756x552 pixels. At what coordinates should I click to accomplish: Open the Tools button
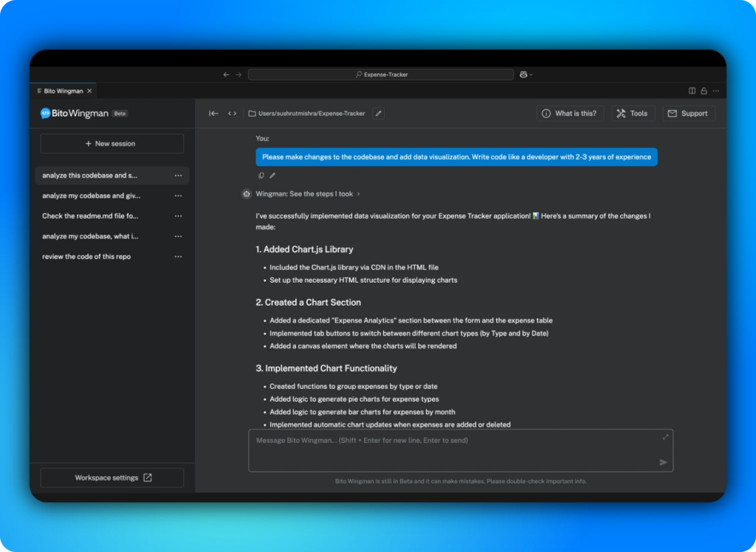point(632,114)
